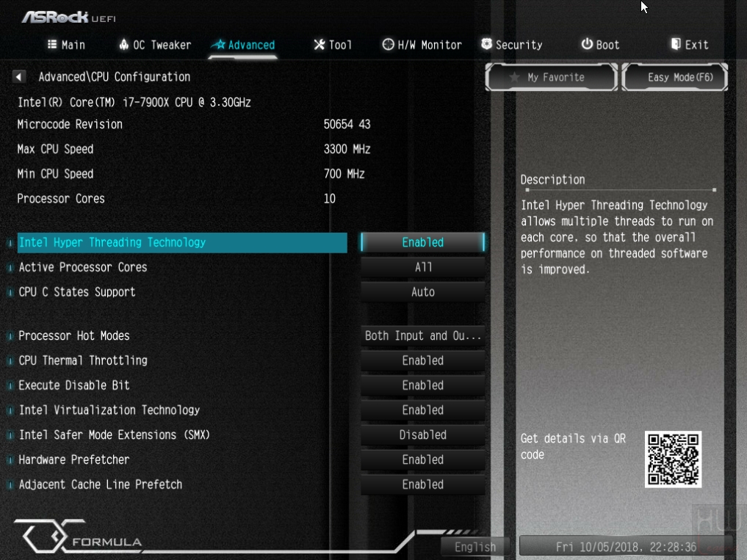Open the Active Processor Cores All dropdown
Viewport: 747px width, 560px height.
[422, 267]
